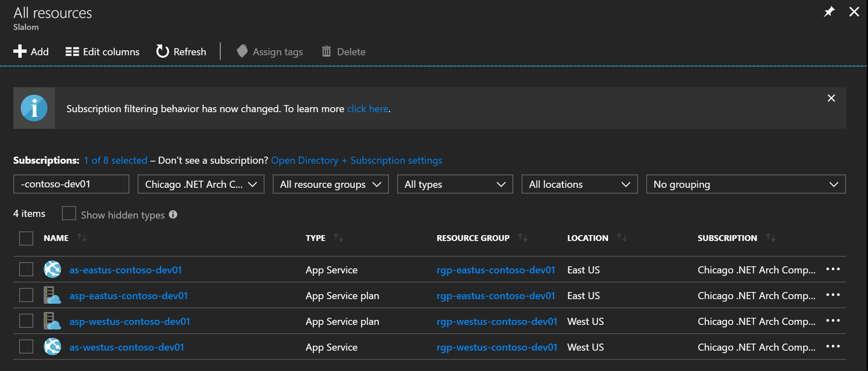Click the name filter field '-contoso-dev01'

71,184
